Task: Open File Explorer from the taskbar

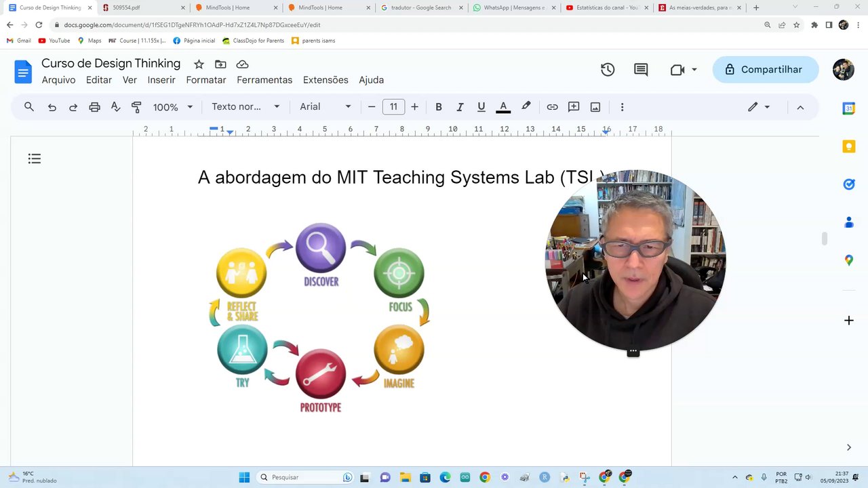Action: coord(405,477)
